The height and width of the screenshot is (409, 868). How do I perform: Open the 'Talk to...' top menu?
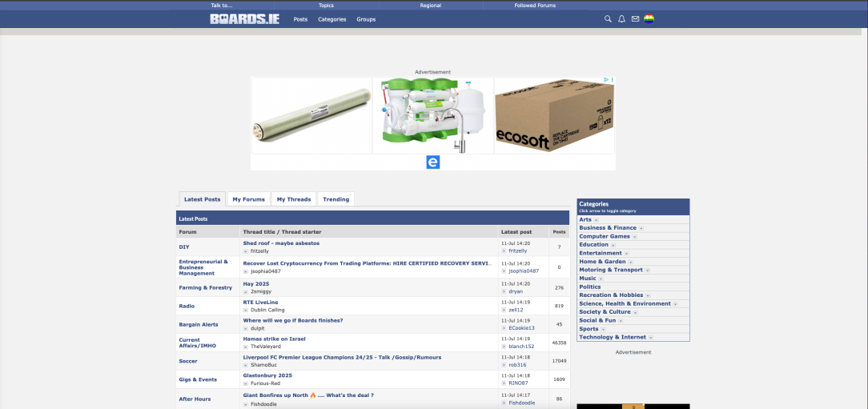pos(222,6)
